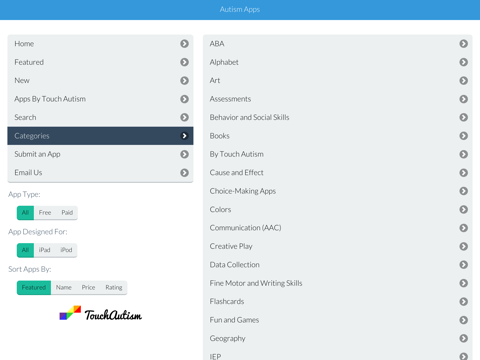This screenshot has width=480, height=360.
Task: Click the arrow icon beside Colors
Action: pos(463,209)
